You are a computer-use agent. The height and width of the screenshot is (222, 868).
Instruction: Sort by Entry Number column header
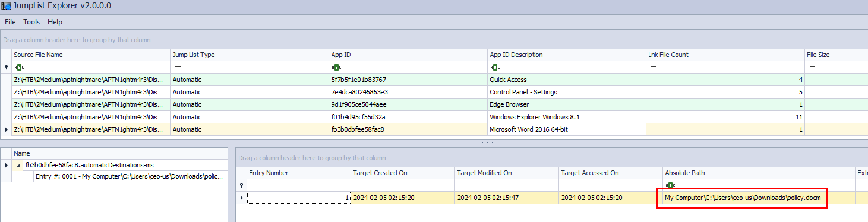(x=299, y=173)
